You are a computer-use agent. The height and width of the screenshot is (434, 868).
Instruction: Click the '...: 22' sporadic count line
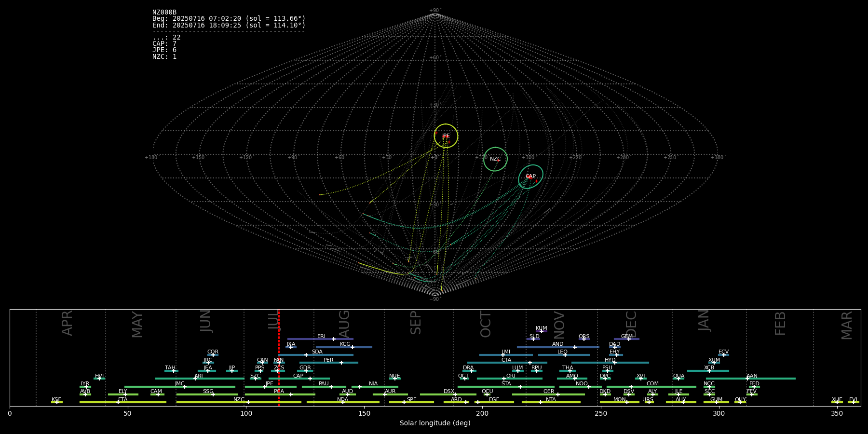(166, 38)
